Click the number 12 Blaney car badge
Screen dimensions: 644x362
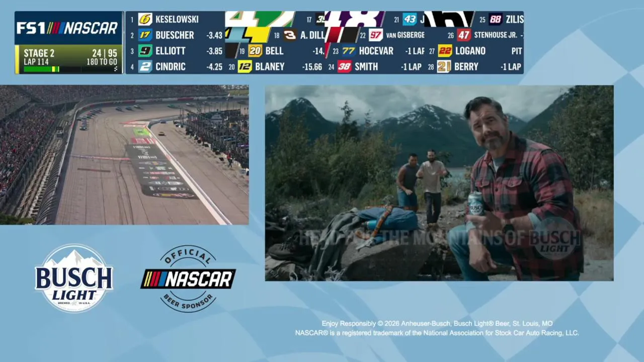(245, 66)
